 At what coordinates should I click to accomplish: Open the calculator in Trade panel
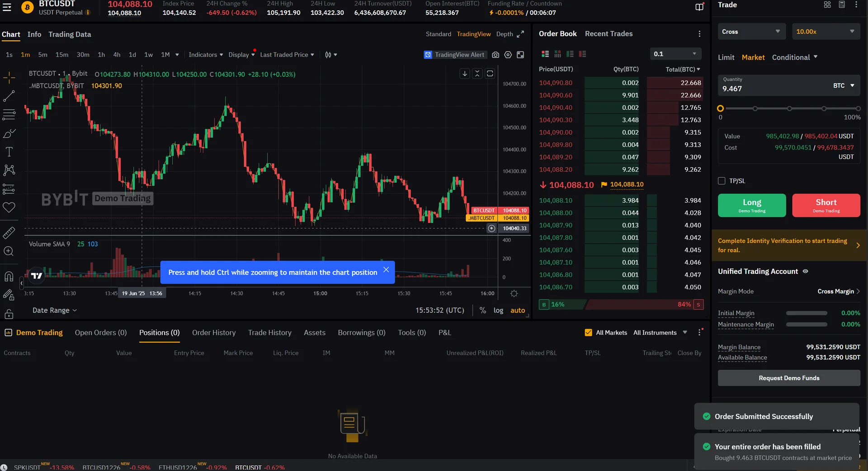842,5
